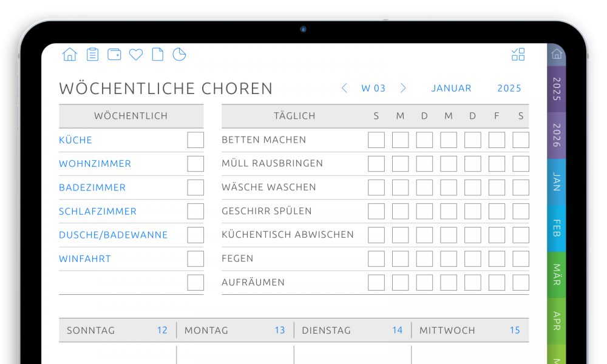Open the clipboard checklist icon
Screen dimensions: 607x364
[x=92, y=55]
